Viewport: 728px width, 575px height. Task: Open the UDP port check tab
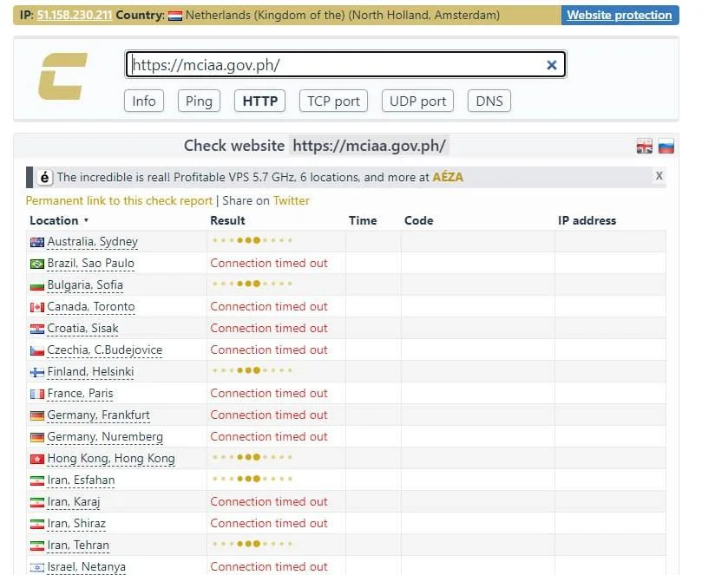coord(417,101)
